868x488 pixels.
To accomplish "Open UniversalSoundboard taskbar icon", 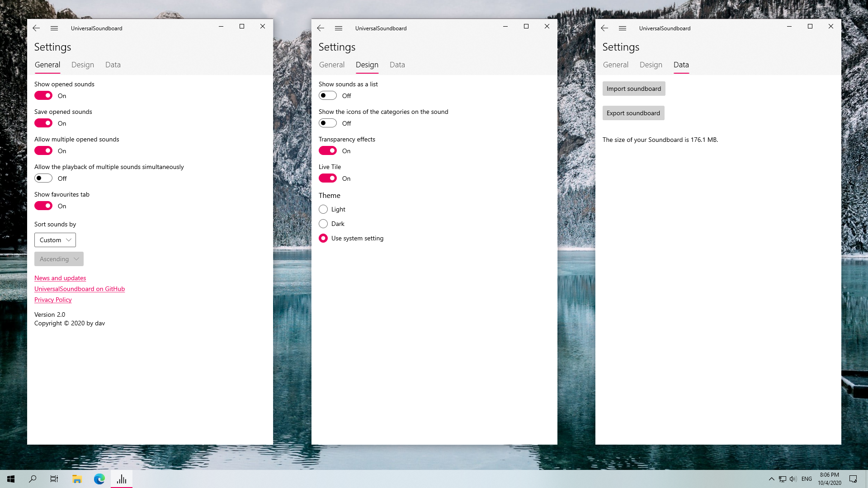I will click(122, 479).
